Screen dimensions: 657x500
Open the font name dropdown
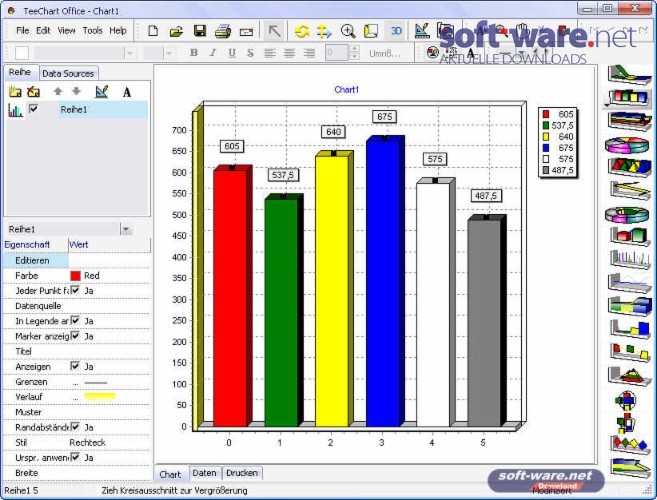pyautogui.click(x=129, y=53)
